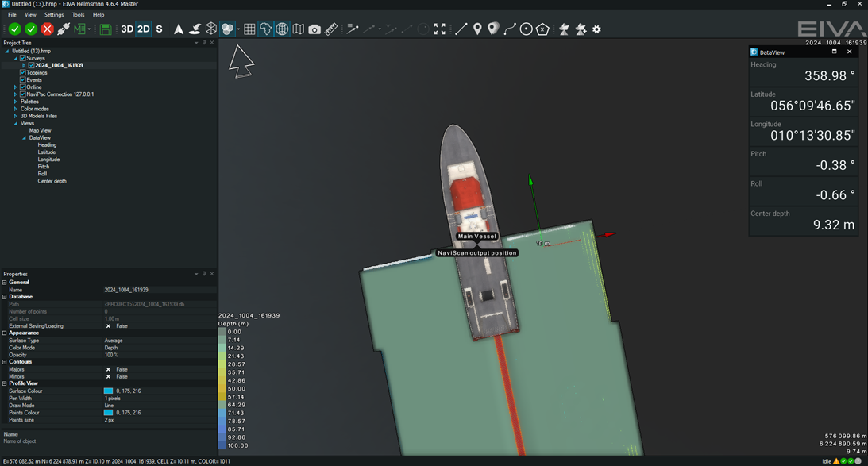Select the ruler measure tool
Screen dimensions: 868x466
coord(331,29)
